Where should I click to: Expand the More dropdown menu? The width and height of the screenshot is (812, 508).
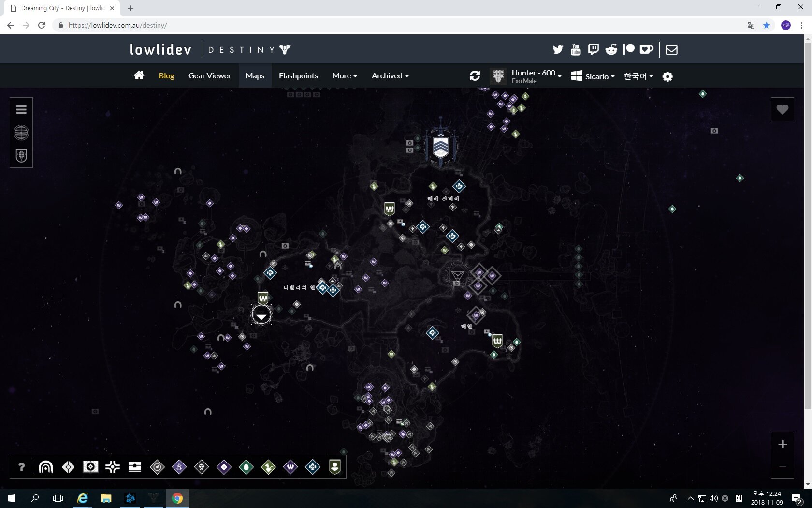click(345, 76)
